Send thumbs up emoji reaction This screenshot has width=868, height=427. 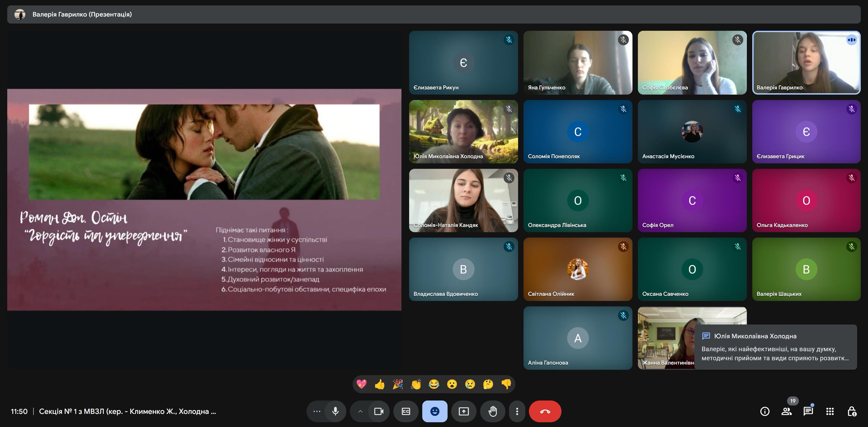tap(380, 384)
